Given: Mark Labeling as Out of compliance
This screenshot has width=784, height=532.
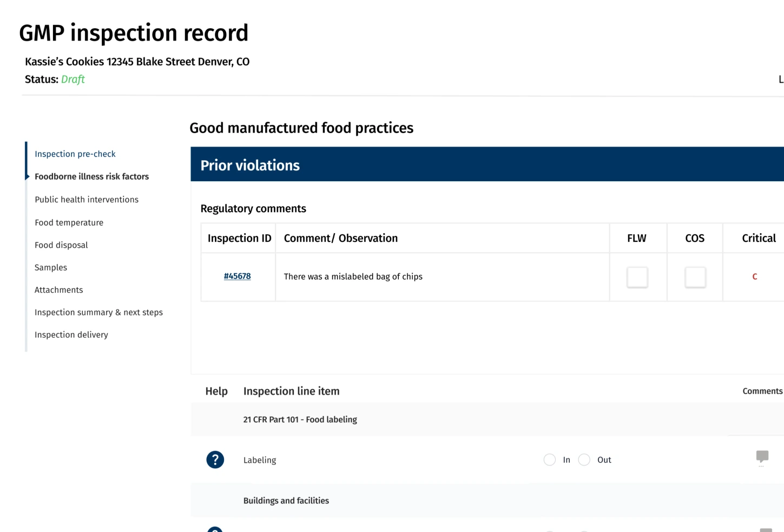Looking at the screenshot, I should (x=584, y=459).
